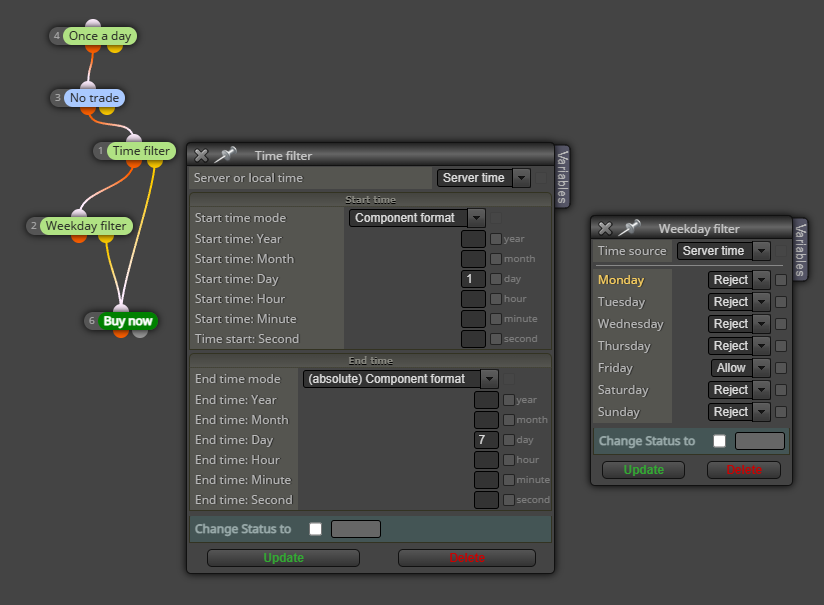Toggle start time 'hour' checkbox
The width and height of the screenshot is (824, 605).
coord(496,299)
